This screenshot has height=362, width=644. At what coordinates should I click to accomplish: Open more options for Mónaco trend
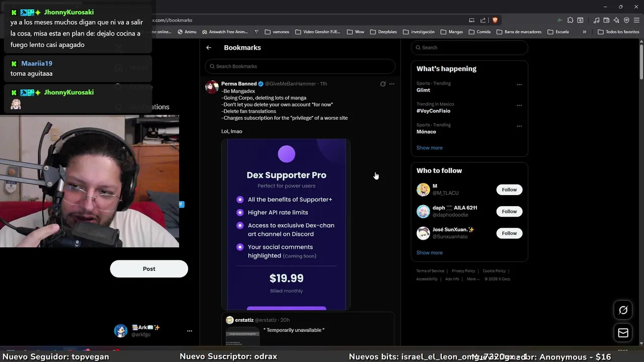click(519, 126)
